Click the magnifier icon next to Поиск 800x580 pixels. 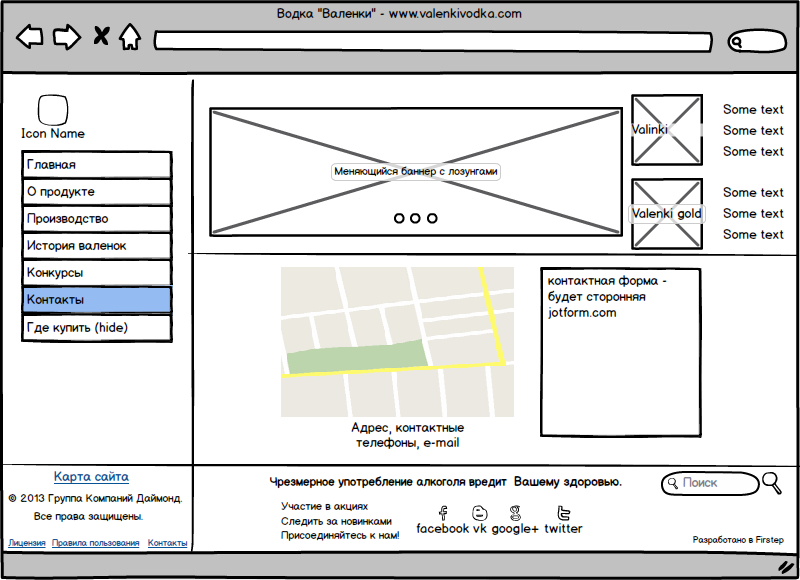pyautogui.click(x=771, y=483)
